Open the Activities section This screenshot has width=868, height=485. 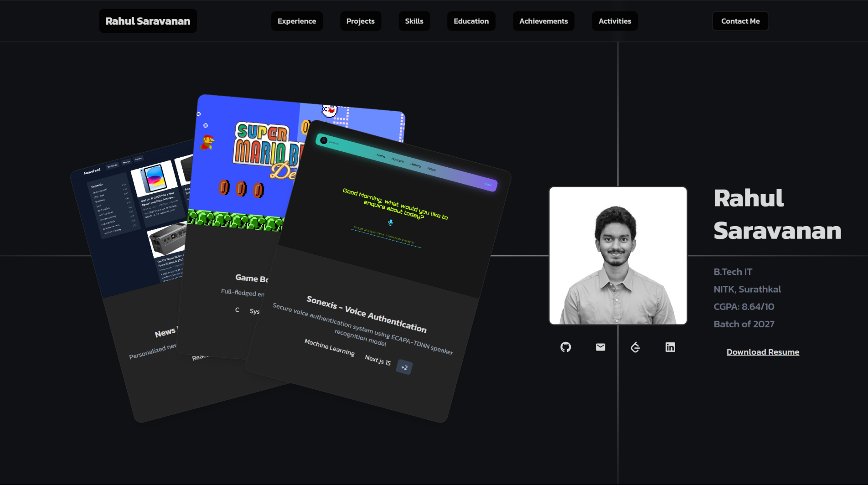pyautogui.click(x=615, y=21)
